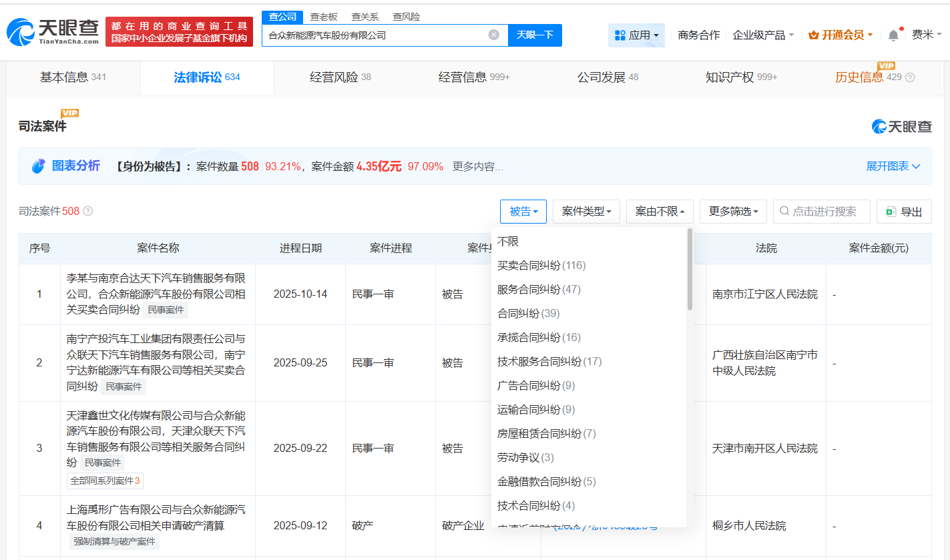Image resolution: width=950 pixels, height=560 pixels.
Task: Click the 天眼一下 search button
Action: (535, 35)
